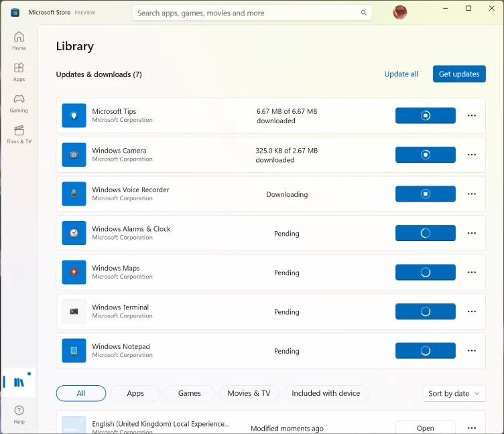Maximize the Microsoft Store window
The width and height of the screenshot is (504, 434).
(468, 8)
